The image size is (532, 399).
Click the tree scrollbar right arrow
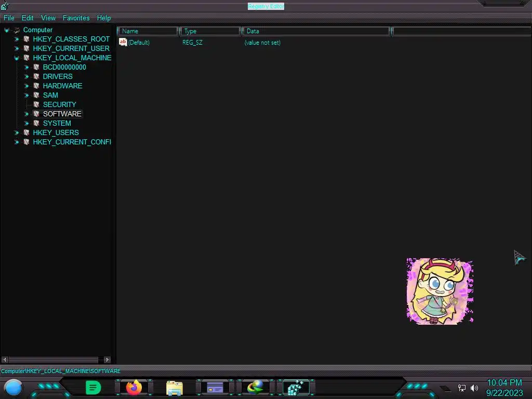pyautogui.click(x=107, y=360)
